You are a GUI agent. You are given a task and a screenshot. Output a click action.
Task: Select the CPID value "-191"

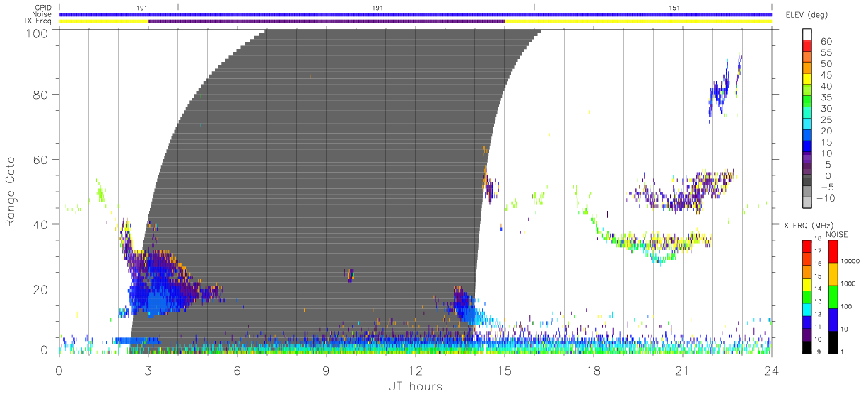pos(140,6)
